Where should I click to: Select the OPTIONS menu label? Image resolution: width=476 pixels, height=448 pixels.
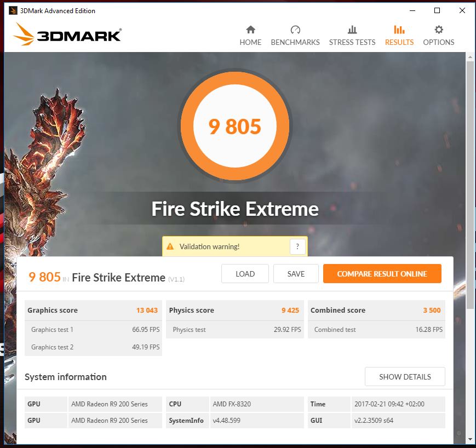tap(439, 42)
